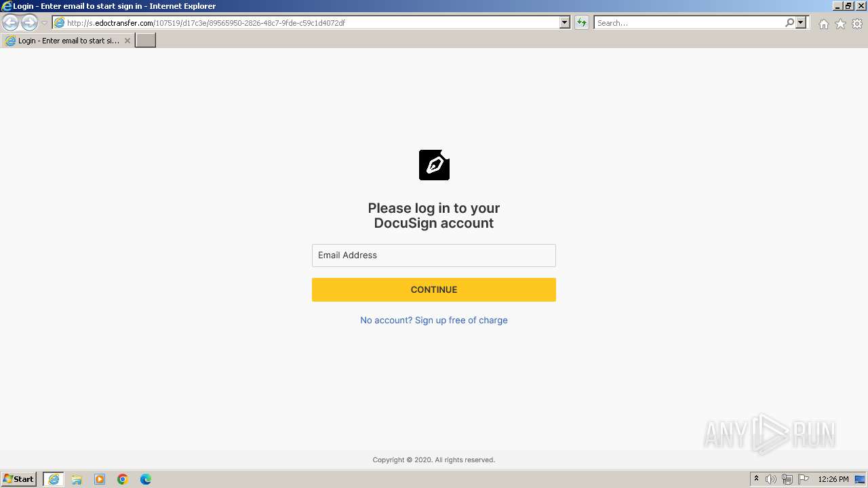Viewport: 868px width, 488px height.
Task: Click the network tray icon
Action: 787,479
